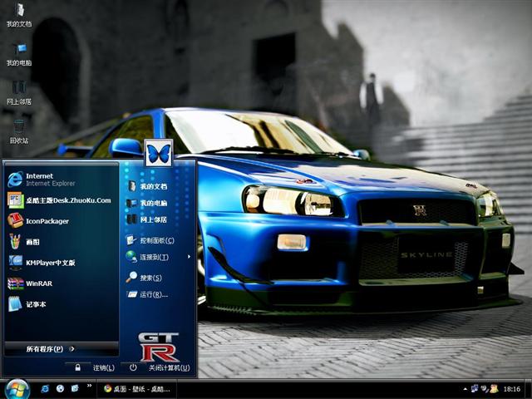
Task: Click the control panel icon for 控制面板
Action: pos(131,240)
